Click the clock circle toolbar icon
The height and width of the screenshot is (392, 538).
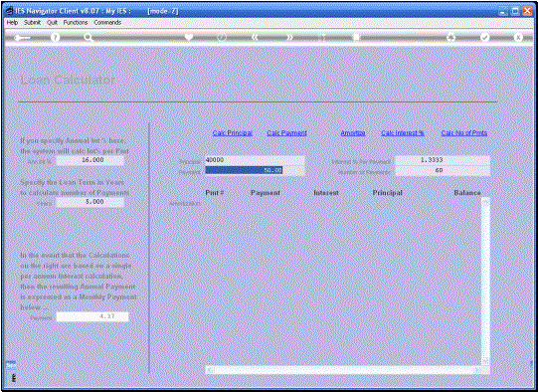tap(222, 37)
